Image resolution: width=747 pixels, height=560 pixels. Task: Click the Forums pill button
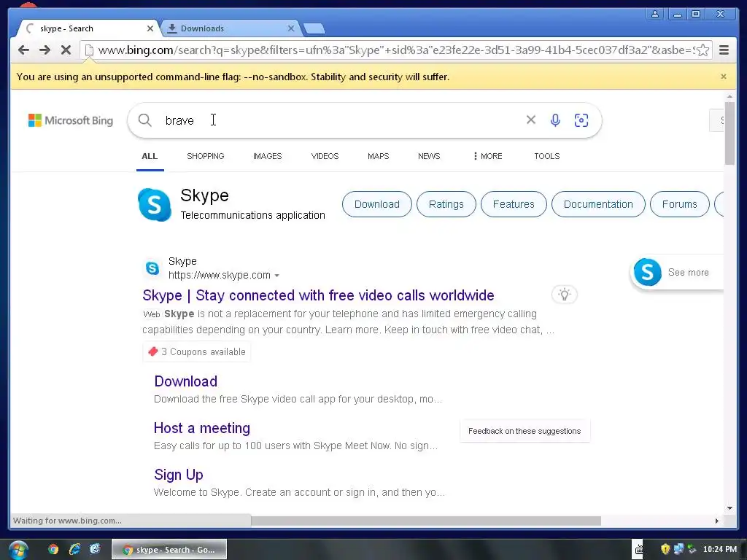[x=679, y=204]
